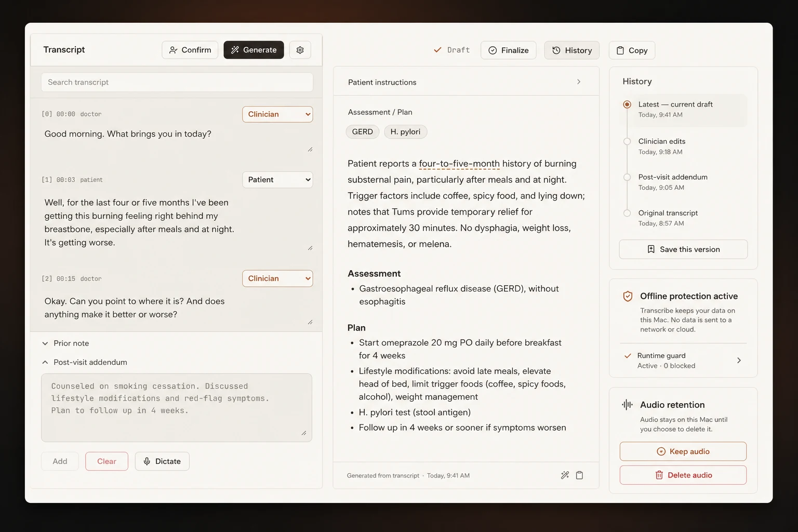
Task: Click Finalize note button
Action: 508,50
